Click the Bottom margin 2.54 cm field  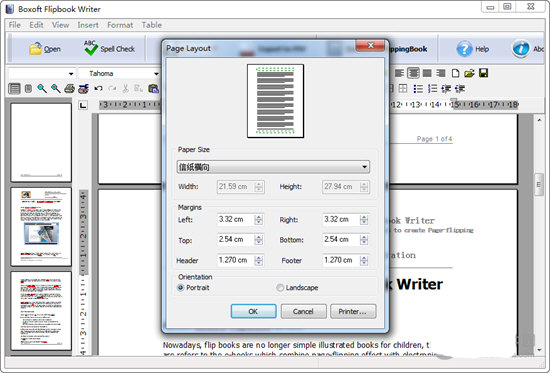tap(341, 240)
